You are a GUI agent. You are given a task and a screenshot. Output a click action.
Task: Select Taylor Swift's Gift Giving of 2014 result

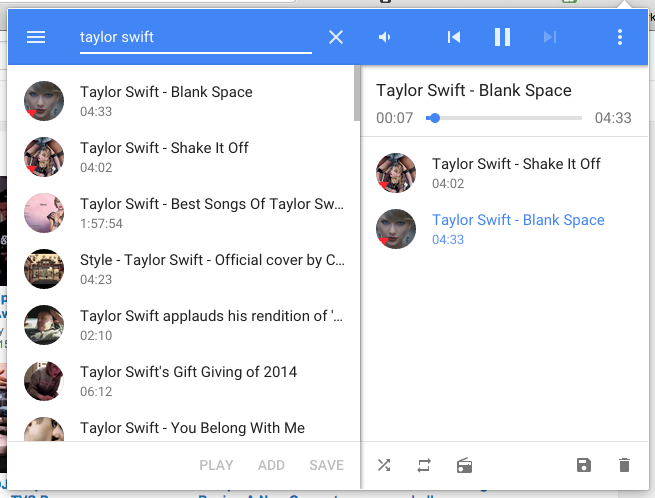[x=188, y=380]
